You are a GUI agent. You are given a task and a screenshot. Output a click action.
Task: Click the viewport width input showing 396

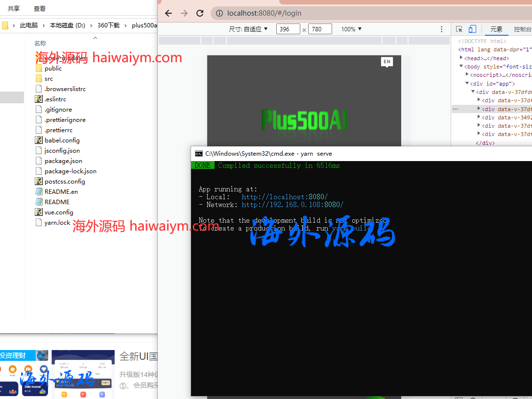click(288, 29)
